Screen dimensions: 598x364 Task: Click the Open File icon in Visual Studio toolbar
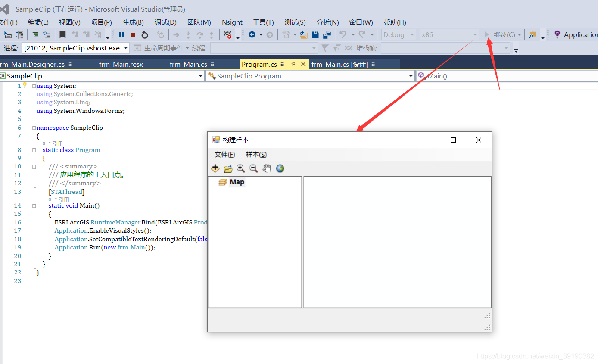[x=304, y=35]
